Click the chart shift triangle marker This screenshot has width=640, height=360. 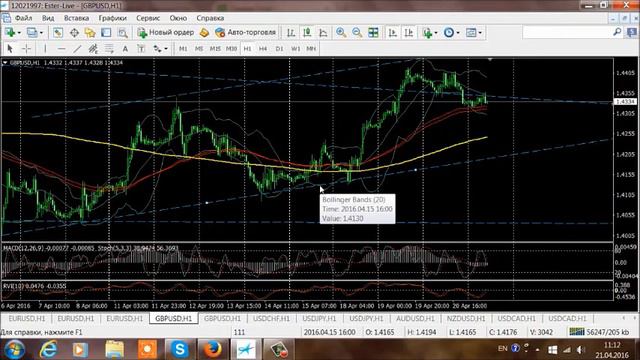(x=490, y=60)
